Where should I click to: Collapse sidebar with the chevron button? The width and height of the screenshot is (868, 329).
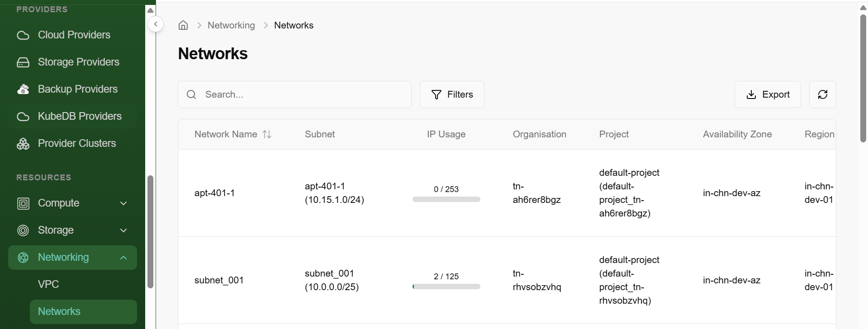pyautogui.click(x=156, y=24)
